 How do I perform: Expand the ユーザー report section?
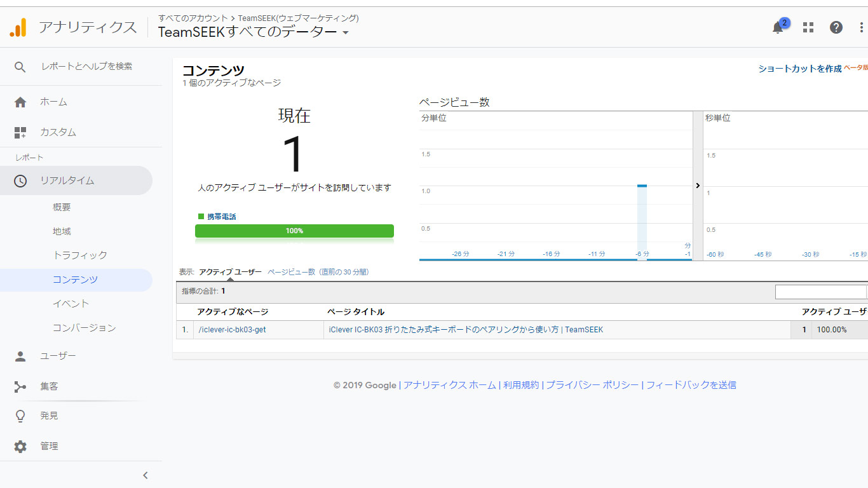58,356
